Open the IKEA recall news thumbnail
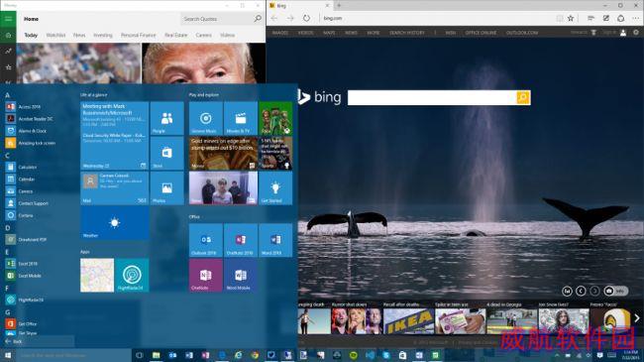The image size is (644, 362). pos(408,321)
